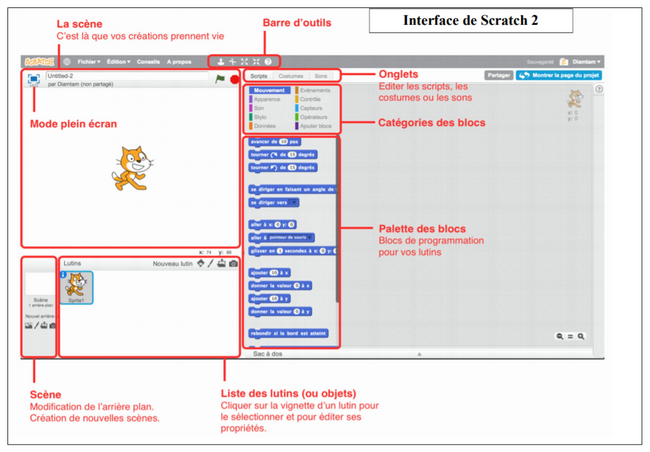Choose backdrop from library icon
Viewport: 650px width, 452px height.
coord(29,326)
